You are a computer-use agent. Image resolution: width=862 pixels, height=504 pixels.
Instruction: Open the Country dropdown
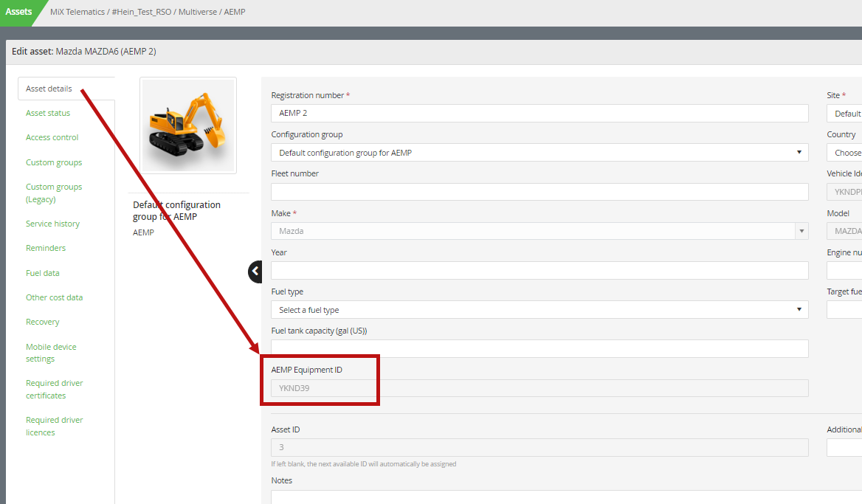(844, 152)
